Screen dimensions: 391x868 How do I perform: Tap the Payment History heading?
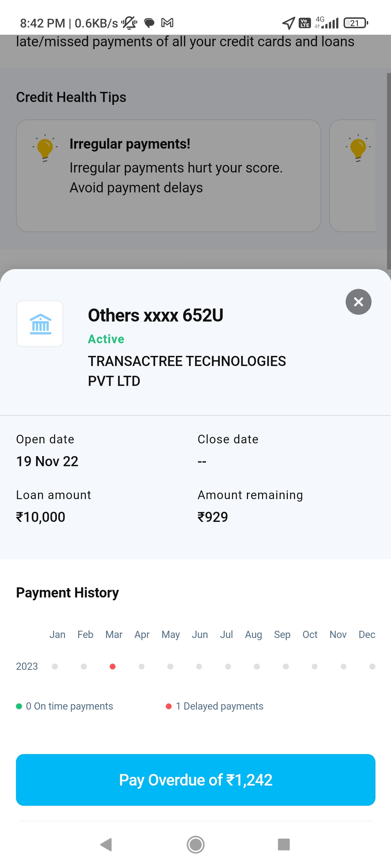(67, 593)
